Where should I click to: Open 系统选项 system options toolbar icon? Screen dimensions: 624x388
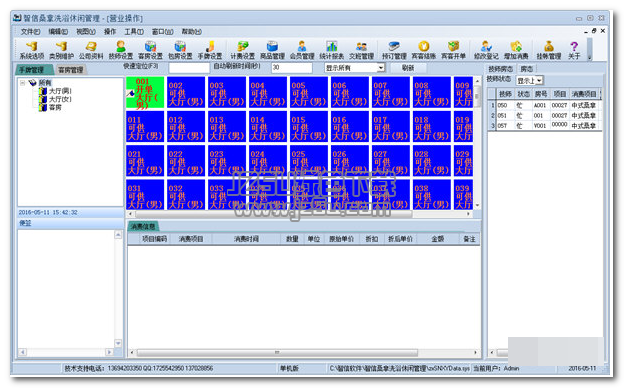(x=31, y=50)
